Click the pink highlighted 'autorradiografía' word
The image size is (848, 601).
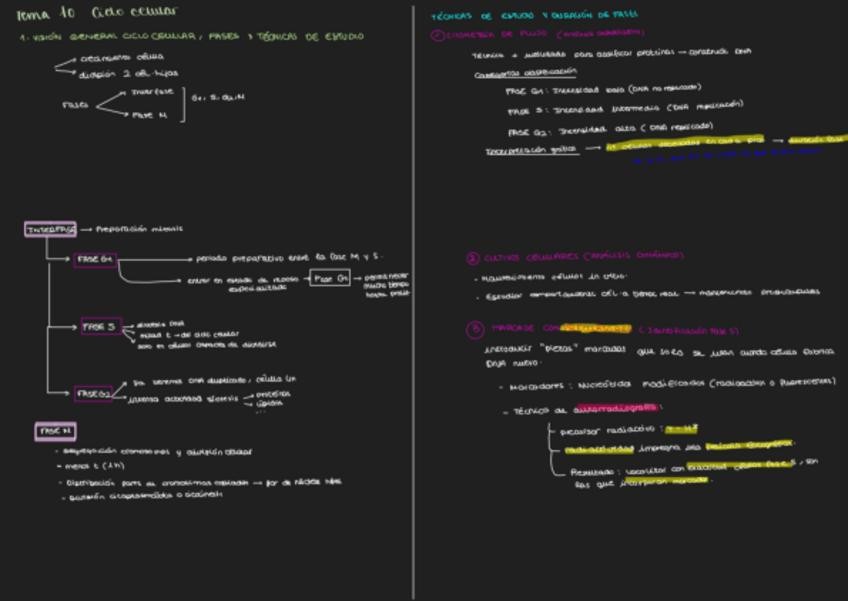coord(616,408)
